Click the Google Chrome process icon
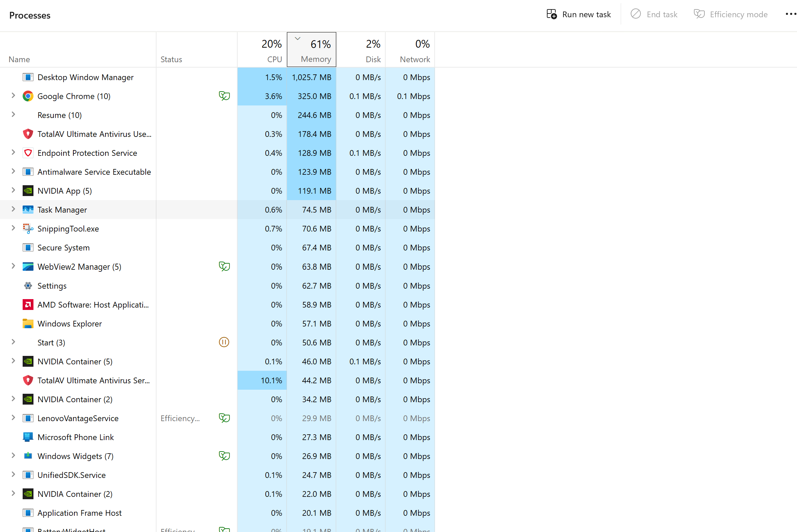This screenshot has height=532, width=797. pyautogui.click(x=28, y=96)
